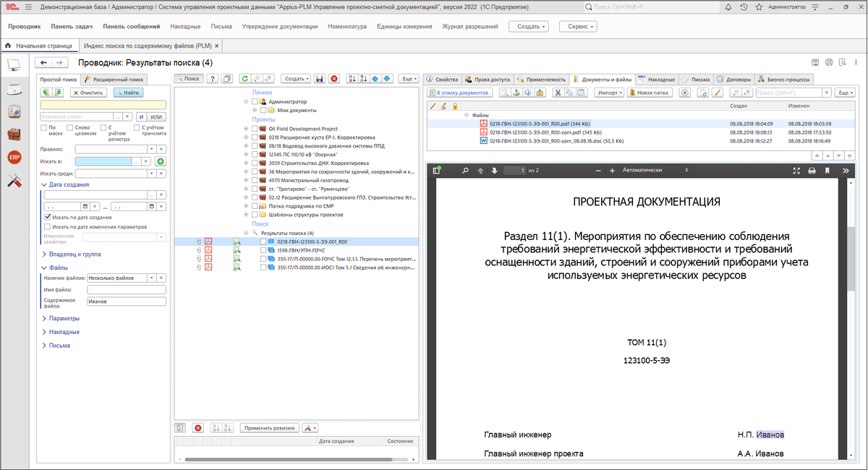Zoom in with plus icon in PDF viewer

(x=612, y=170)
